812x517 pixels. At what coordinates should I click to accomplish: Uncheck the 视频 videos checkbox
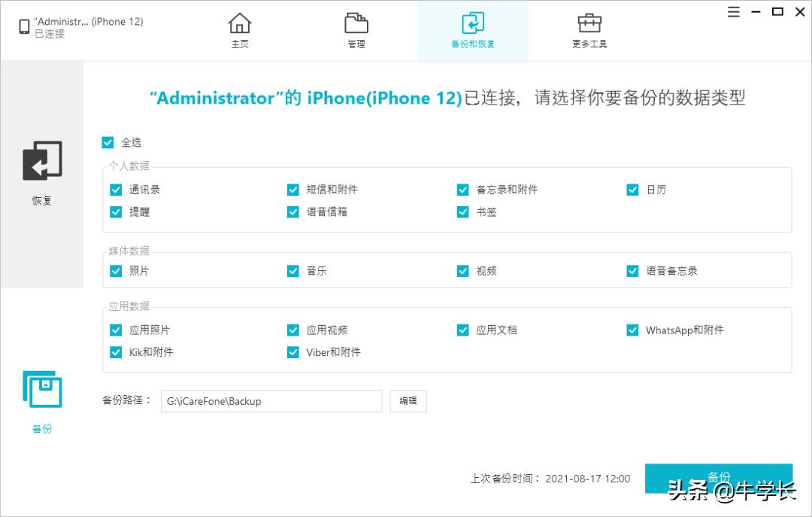coord(462,270)
